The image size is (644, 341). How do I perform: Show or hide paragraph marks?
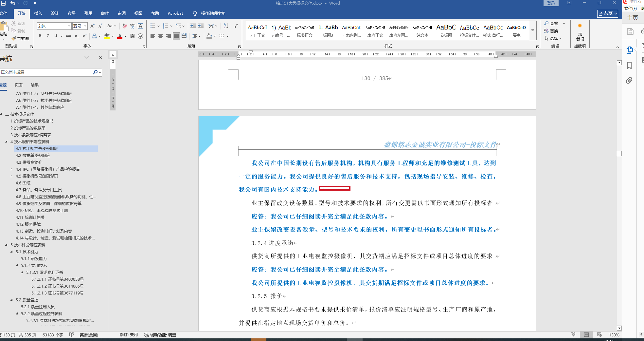pos(236,26)
